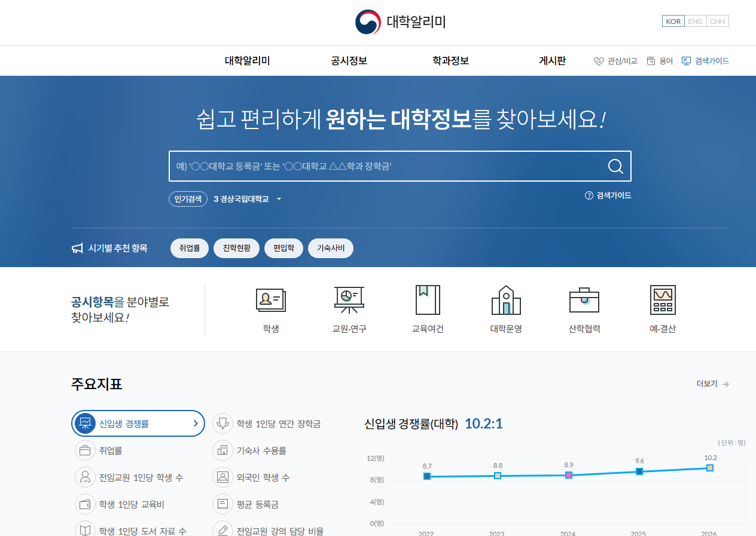Image resolution: width=756 pixels, height=536 pixels.
Task: Click the 2025 data point marker (9.6)
Action: (x=639, y=471)
